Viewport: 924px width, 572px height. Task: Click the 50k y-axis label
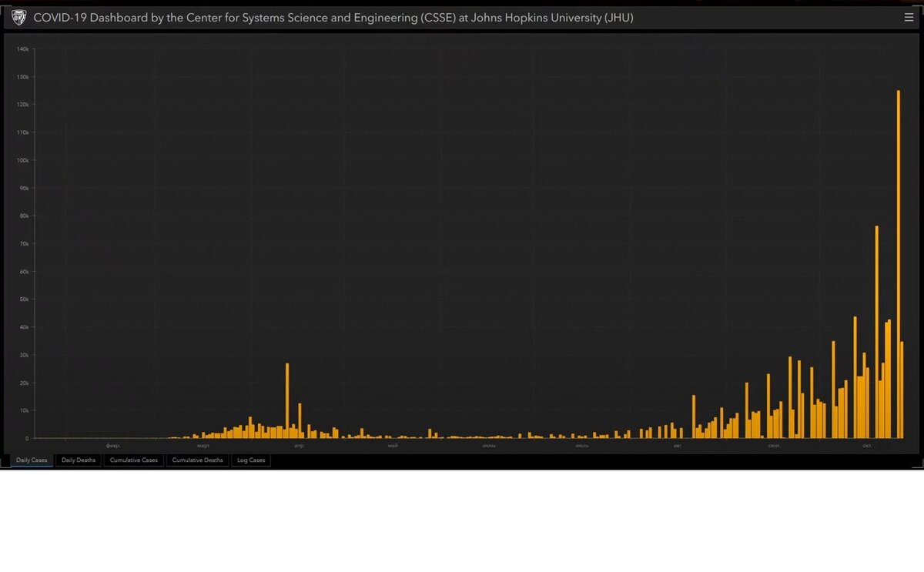tap(24, 299)
